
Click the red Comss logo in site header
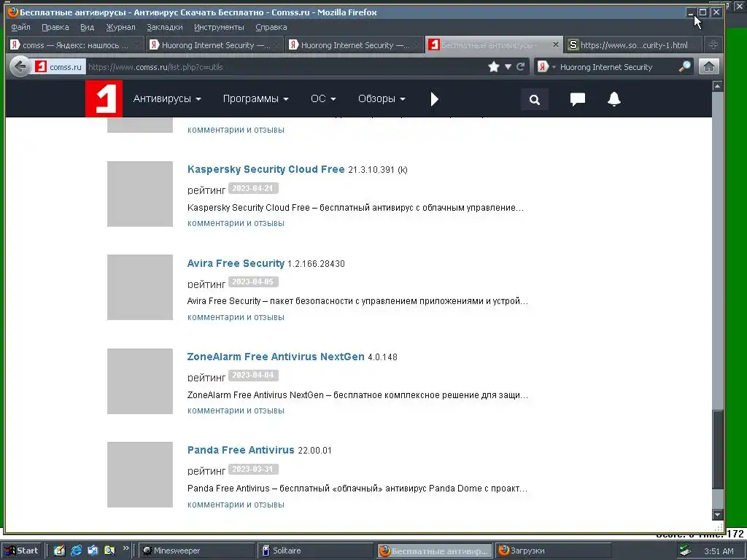click(104, 98)
